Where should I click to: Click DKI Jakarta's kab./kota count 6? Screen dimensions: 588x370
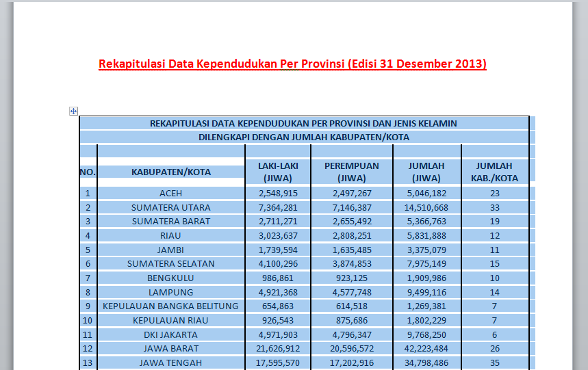495,335
